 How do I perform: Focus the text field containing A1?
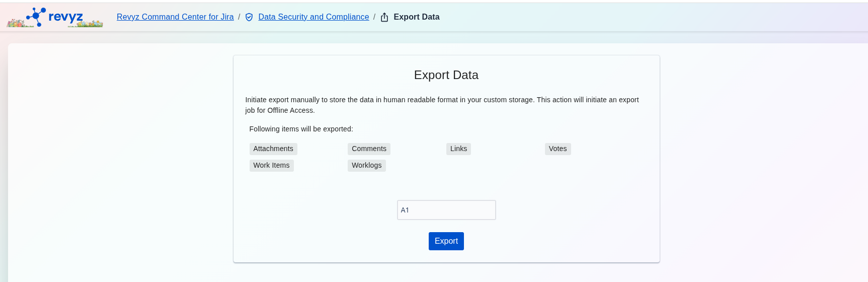446,210
